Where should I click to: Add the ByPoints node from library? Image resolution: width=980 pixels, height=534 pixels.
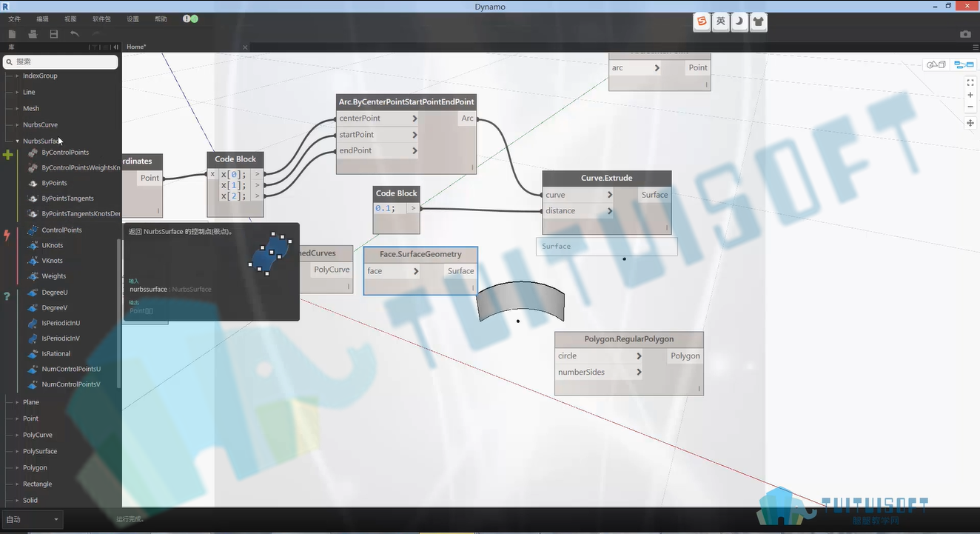pyautogui.click(x=54, y=183)
